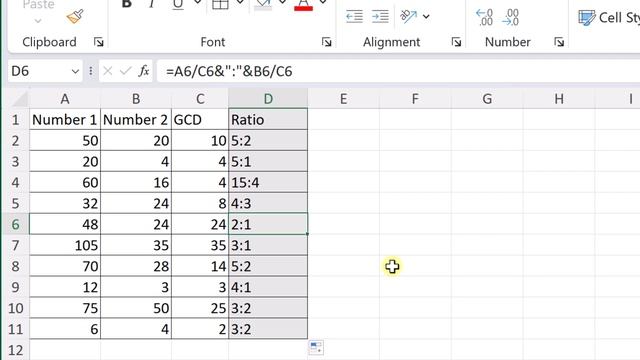Open the underline style dropdown arrow

tap(197, 3)
